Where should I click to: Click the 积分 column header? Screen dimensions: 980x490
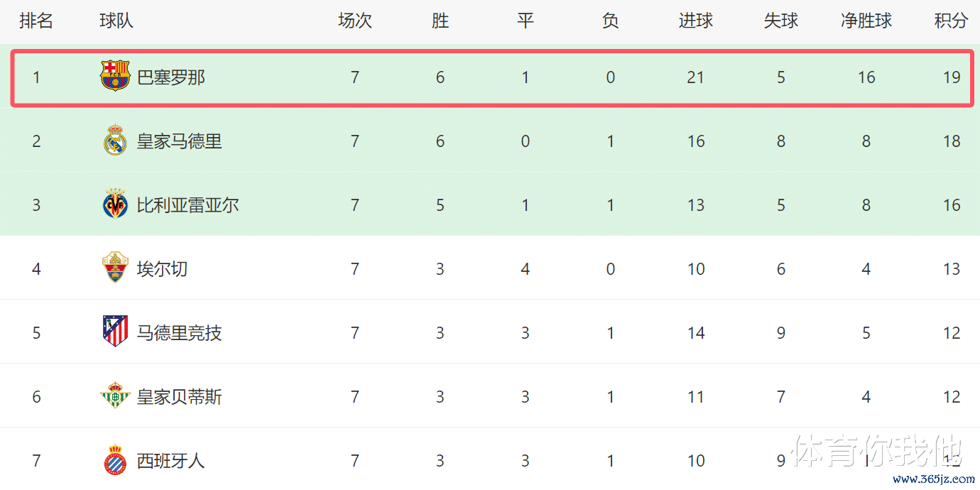(951, 21)
